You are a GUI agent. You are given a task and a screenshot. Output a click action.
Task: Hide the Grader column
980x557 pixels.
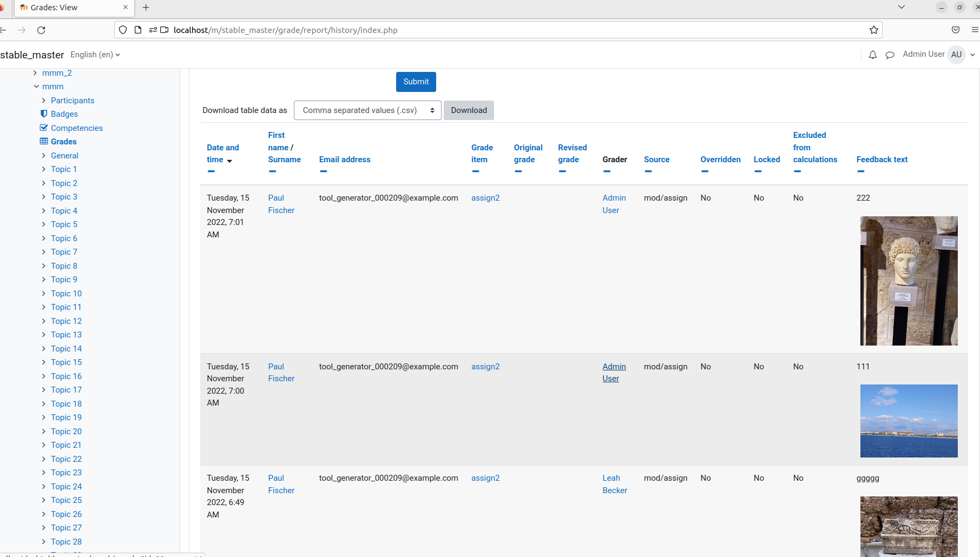click(x=607, y=171)
